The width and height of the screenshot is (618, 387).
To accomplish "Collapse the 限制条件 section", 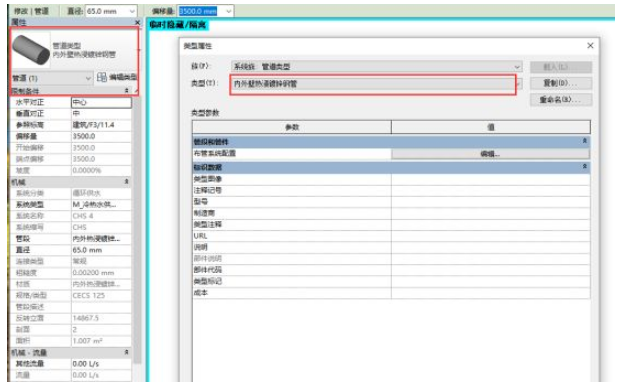I will point(127,91).
